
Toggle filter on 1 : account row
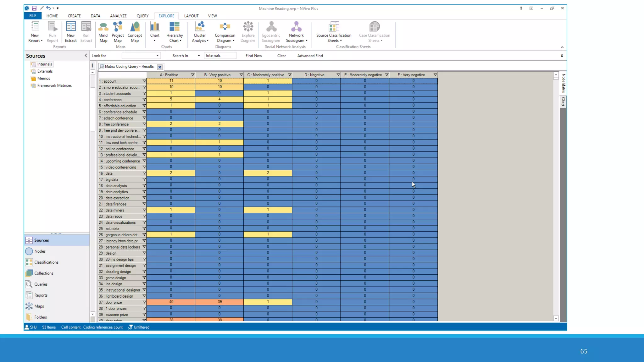[144, 81]
